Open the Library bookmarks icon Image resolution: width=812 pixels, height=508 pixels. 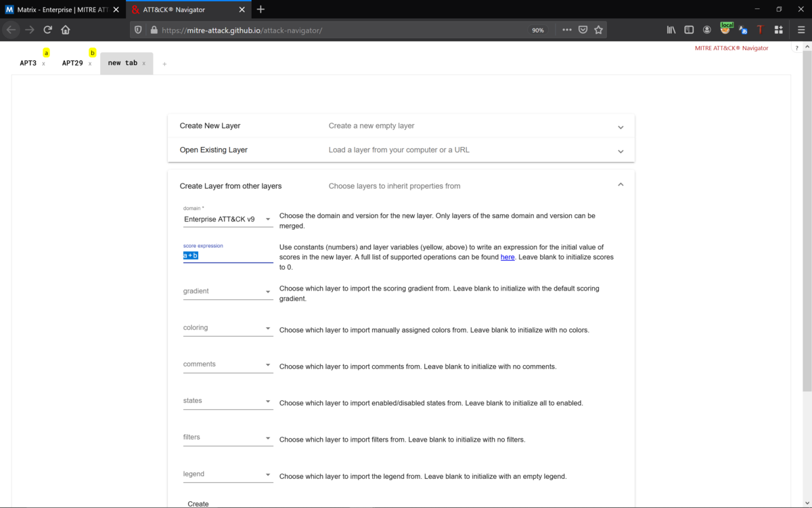[x=671, y=30]
